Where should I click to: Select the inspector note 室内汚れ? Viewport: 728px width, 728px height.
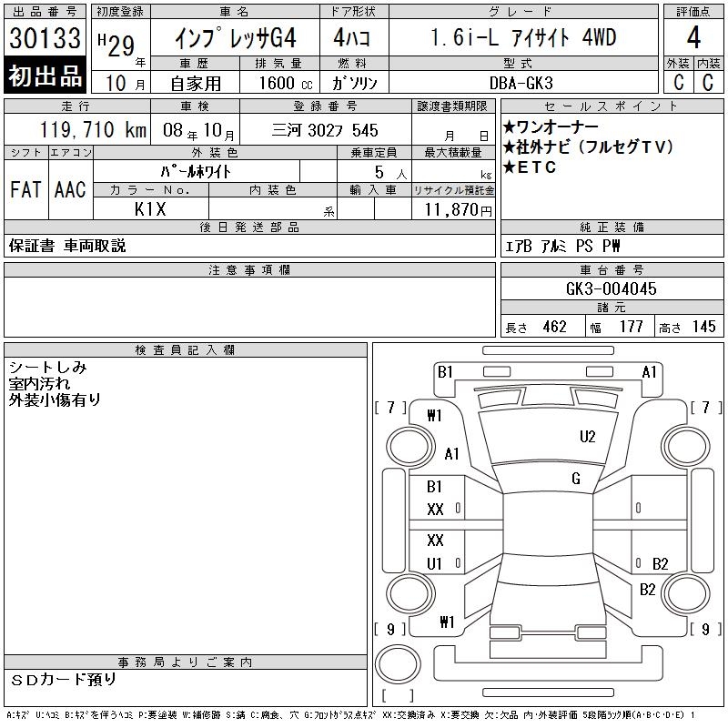tap(39, 383)
